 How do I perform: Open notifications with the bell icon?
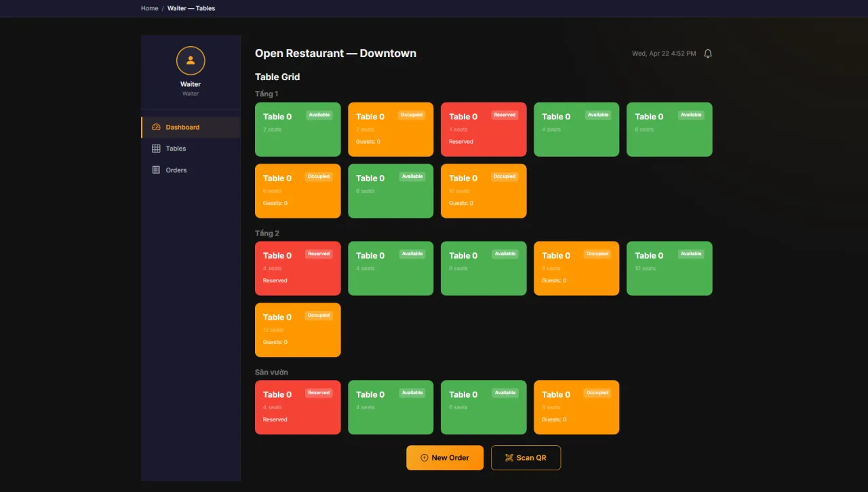[708, 54]
